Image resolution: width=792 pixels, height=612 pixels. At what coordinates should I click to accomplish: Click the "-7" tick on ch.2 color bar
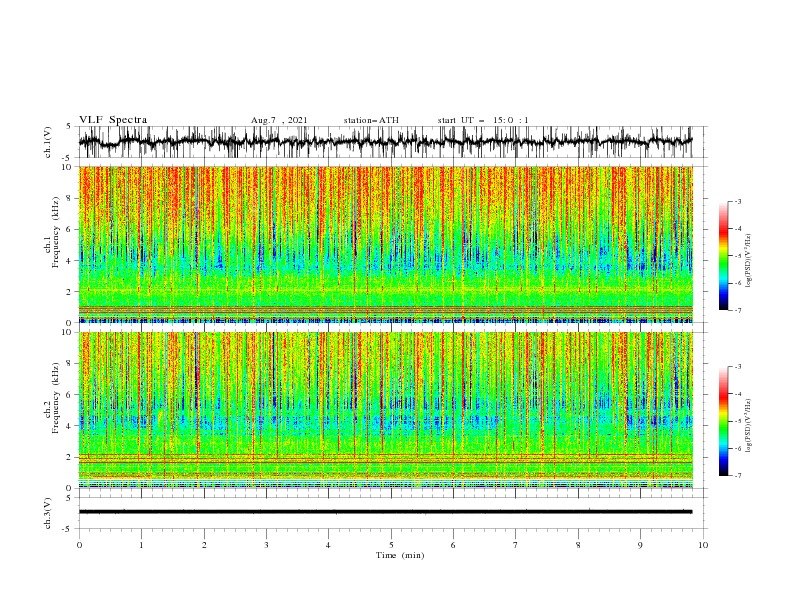pyautogui.click(x=737, y=475)
